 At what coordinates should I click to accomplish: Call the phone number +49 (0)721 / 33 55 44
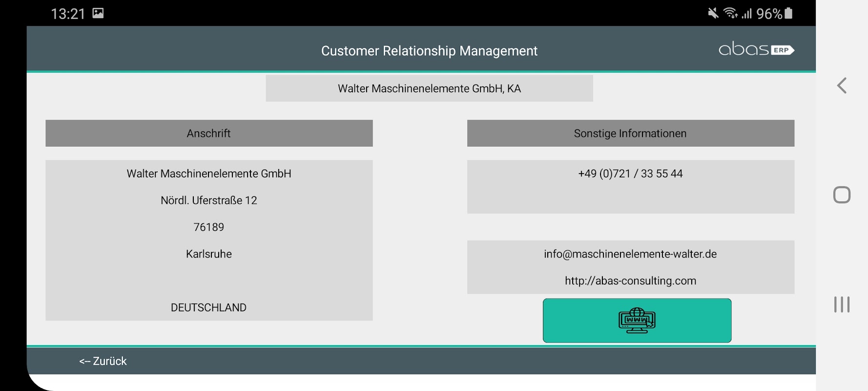pyautogui.click(x=630, y=174)
